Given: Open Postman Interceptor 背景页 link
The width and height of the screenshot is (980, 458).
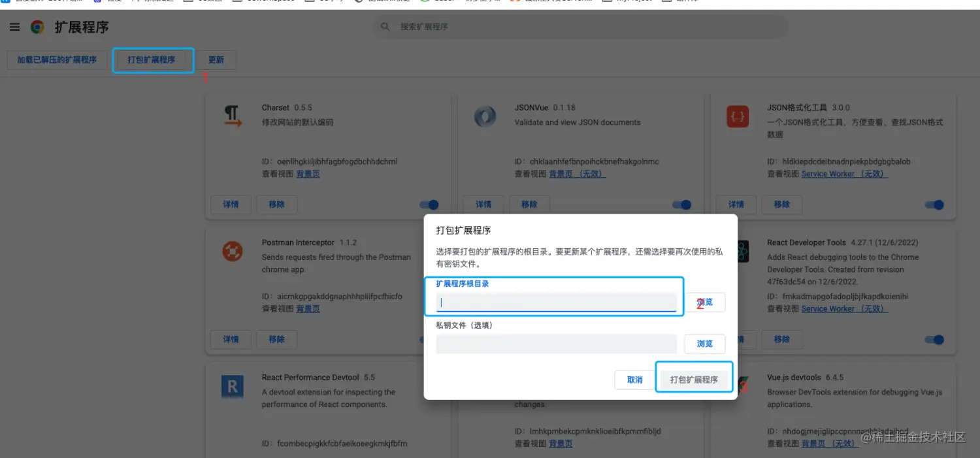Looking at the screenshot, I should (308, 309).
